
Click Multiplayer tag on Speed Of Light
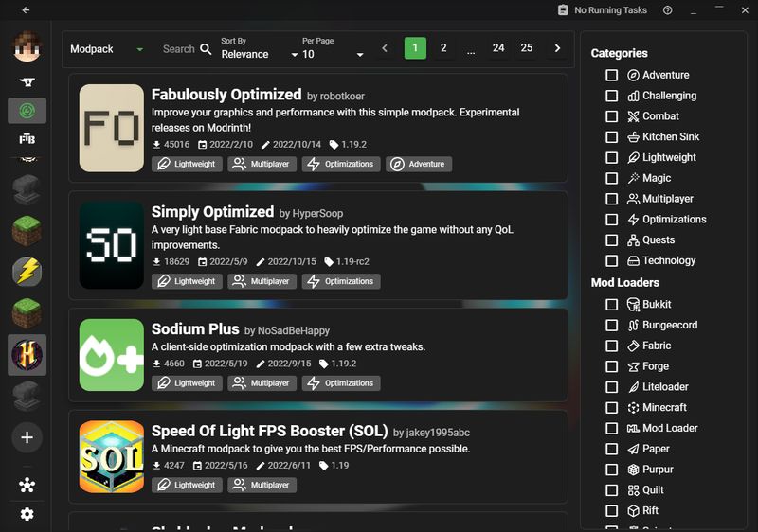tap(262, 486)
